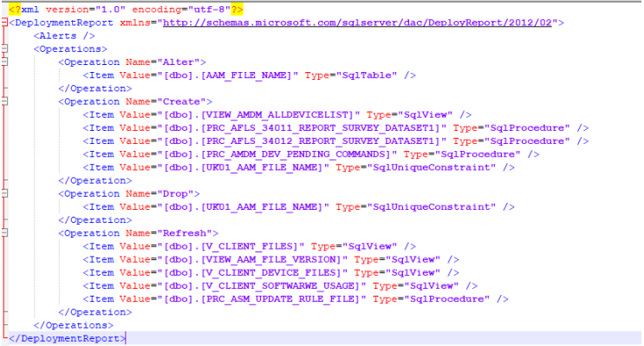Image resolution: width=644 pixels, height=346 pixels.
Task: Click the encoding "utf-8" attribute
Action: pyautogui.click(x=181, y=9)
